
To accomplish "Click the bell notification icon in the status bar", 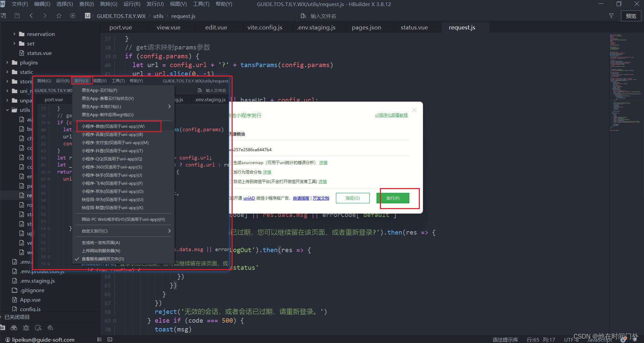I will [635, 340].
